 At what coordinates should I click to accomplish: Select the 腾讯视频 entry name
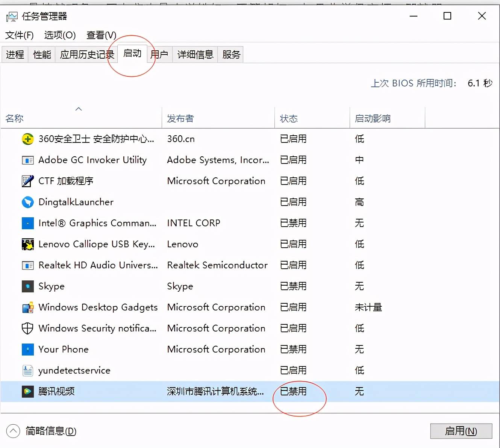56,392
